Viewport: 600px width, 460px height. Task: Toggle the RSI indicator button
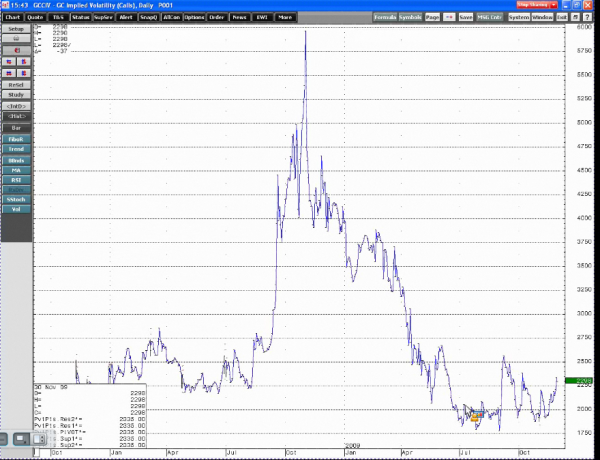coord(15,181)
